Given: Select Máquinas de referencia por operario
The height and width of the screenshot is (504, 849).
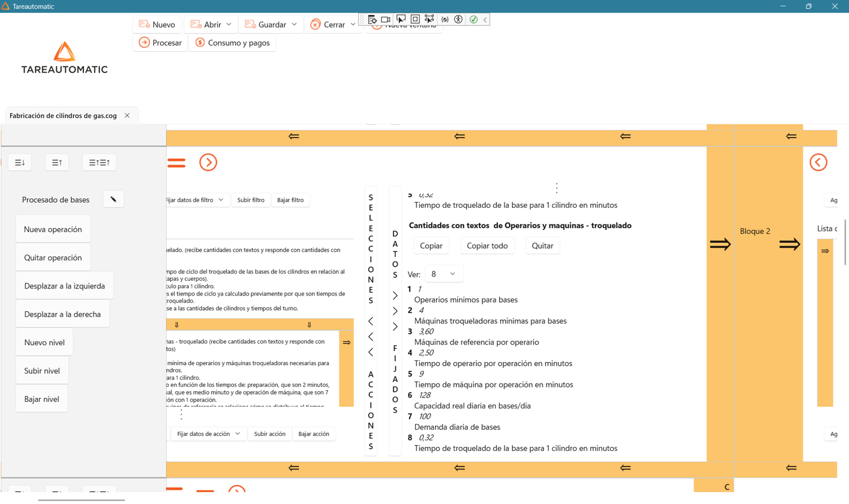Looking at the screenshot, I should pyautogui.click(x=476, y=342).
